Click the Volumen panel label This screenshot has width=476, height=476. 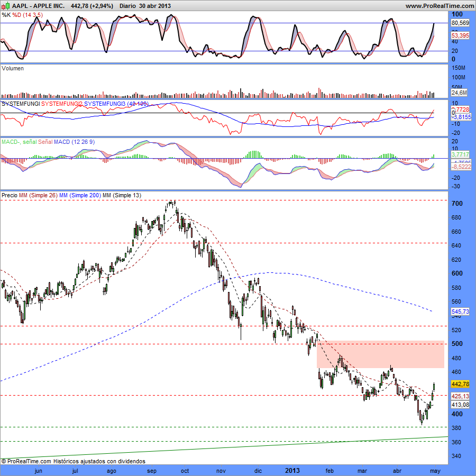[13, 68]
